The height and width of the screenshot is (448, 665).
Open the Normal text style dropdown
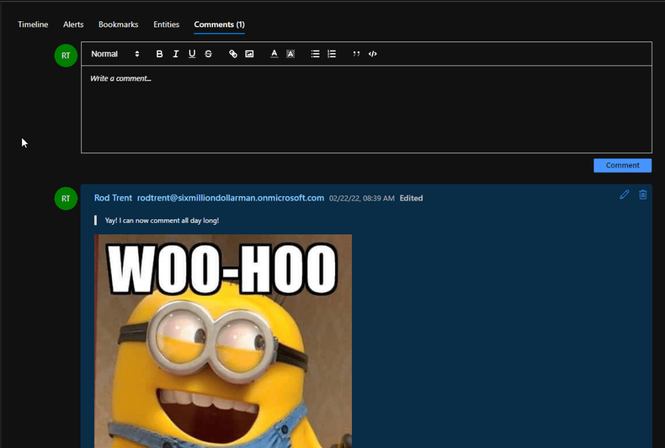point(115,54)
